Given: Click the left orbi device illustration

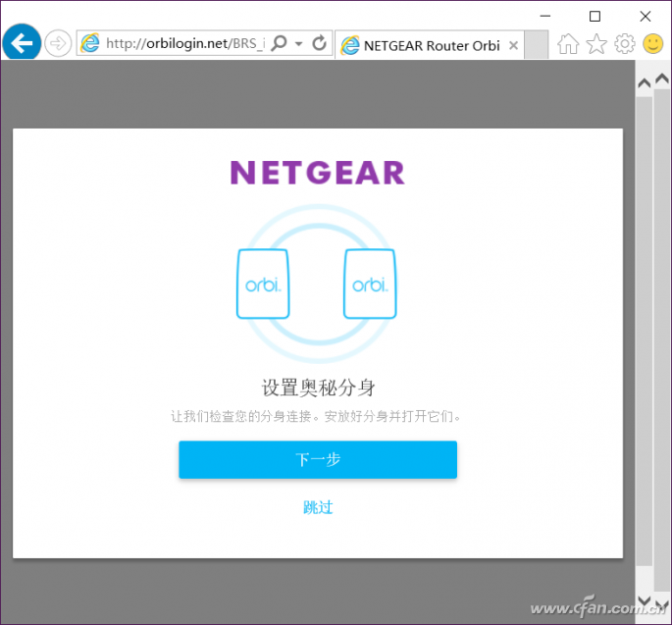Looking at the screenshot, I should 263,284.
